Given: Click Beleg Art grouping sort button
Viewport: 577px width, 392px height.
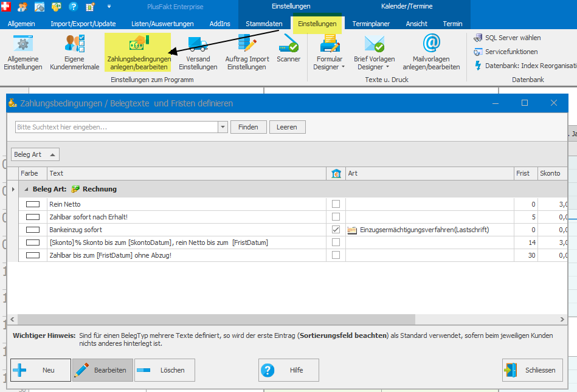Looking at the screenshot, I should tap(35, 154).
